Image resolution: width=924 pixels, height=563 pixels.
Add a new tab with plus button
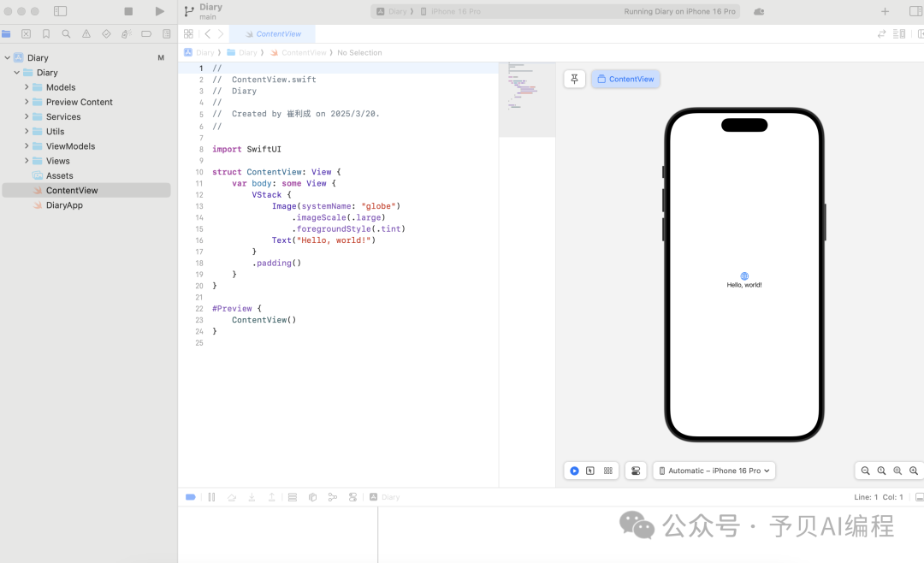(885, 11)
